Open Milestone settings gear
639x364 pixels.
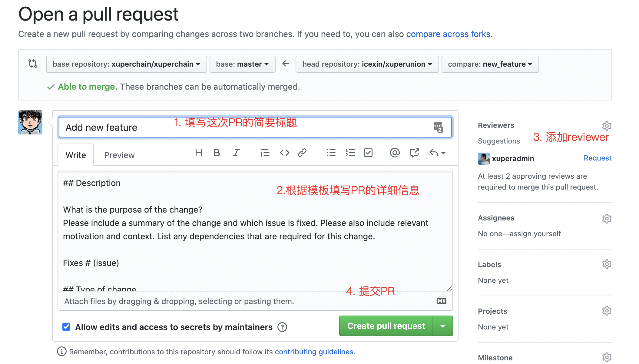pos(607,357)
